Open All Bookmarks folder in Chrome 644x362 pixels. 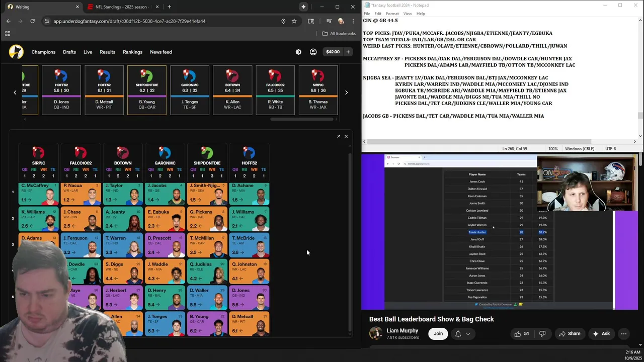coord(339,34)
